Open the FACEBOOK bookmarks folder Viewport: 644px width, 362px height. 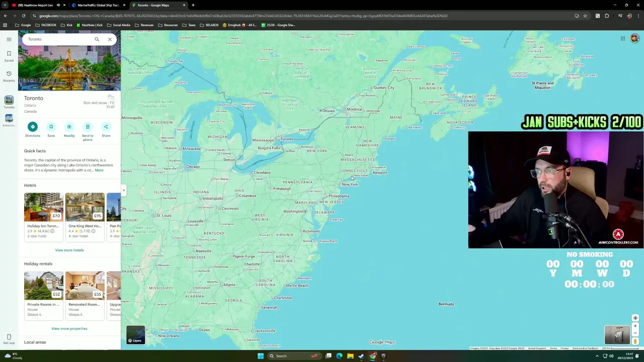click(x=45, y=25)
